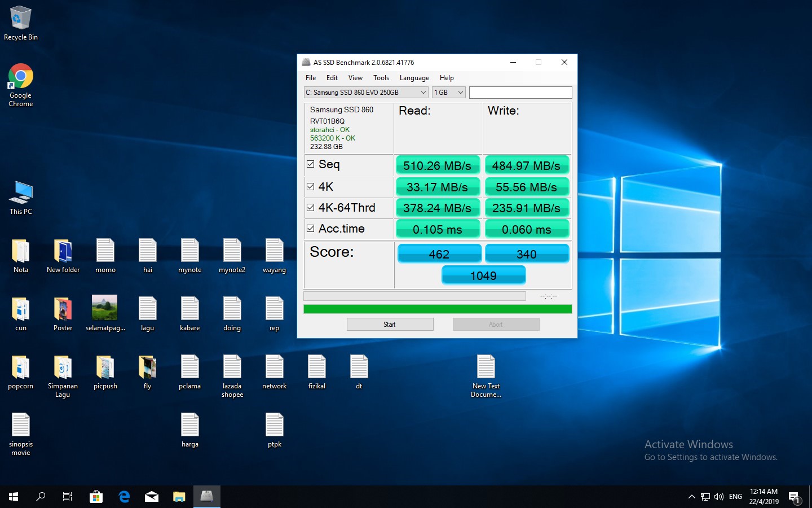The width and height of the screenshot is (812, 508).
Task: Click the access time write 0.060 ms
Action: [x=527, y=229]
